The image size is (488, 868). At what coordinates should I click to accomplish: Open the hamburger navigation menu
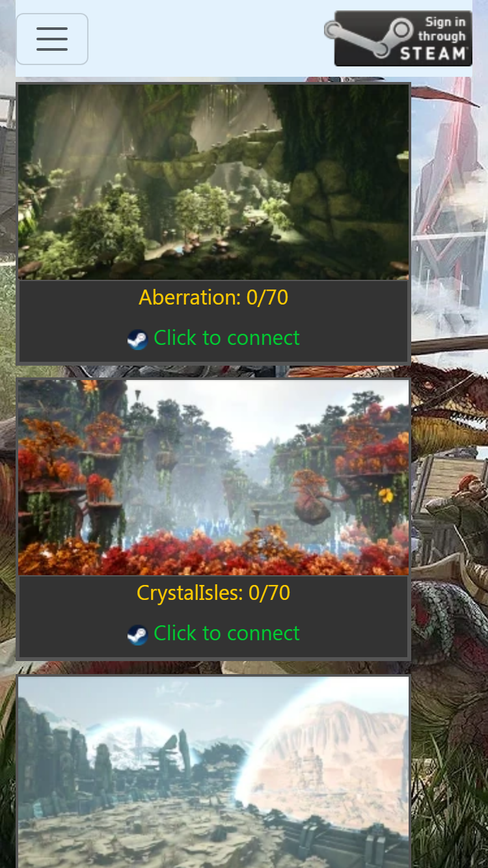tap(52, 39)
